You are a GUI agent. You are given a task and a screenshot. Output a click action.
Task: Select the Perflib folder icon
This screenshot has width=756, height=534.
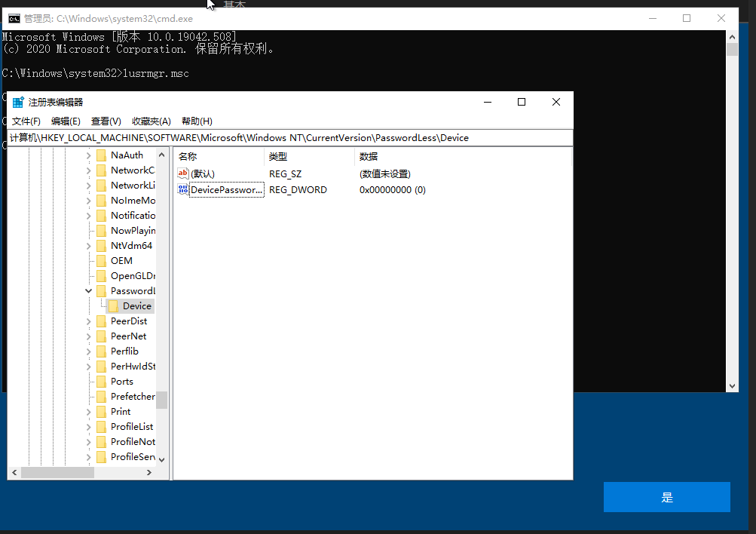point(101,351)
